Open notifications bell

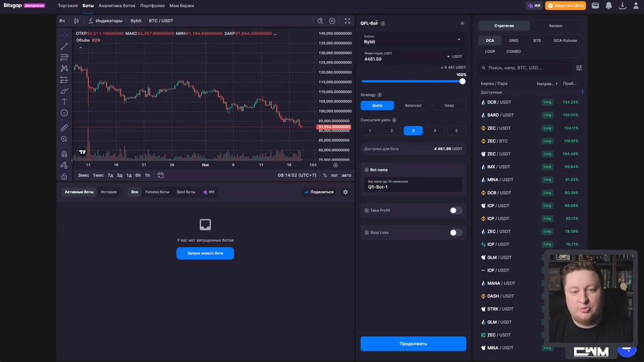tap(609, 5)
